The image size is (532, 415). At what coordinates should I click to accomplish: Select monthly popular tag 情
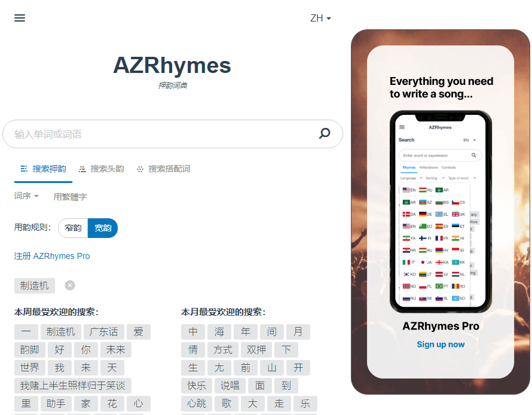[193, 350]
